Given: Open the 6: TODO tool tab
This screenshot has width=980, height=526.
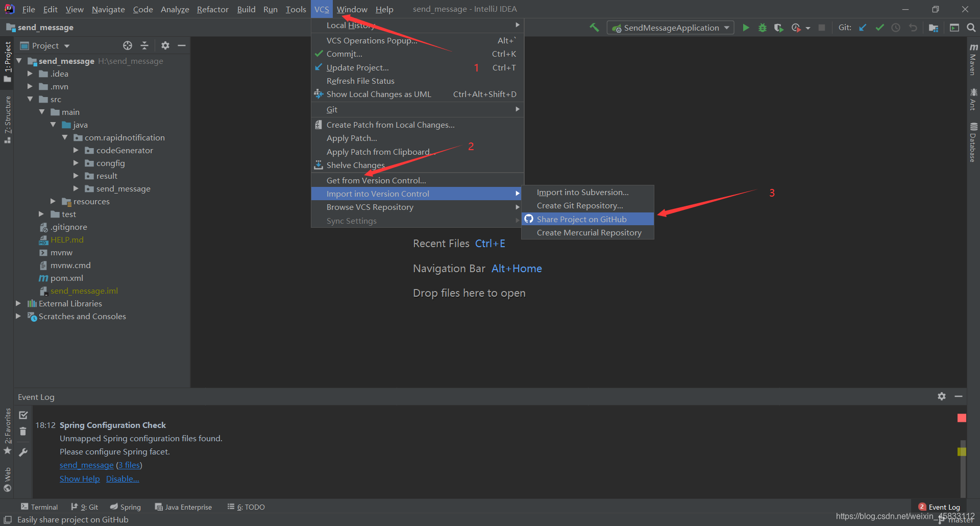Looking at the screenshot, I should point(246,507).
